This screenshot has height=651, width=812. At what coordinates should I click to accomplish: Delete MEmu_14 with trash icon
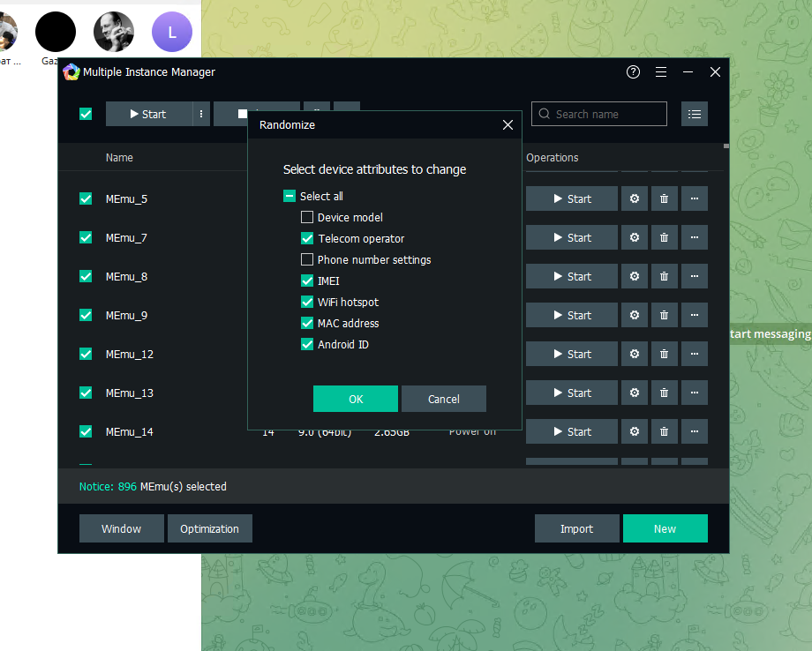(x=665, y=431)
